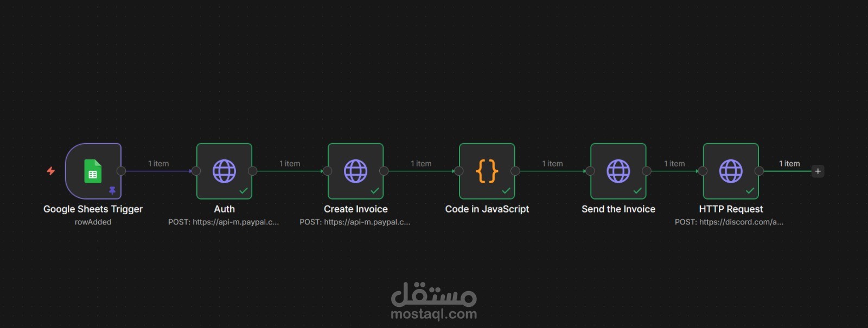Click the output connector of HTTP Request node

[759, 171]
